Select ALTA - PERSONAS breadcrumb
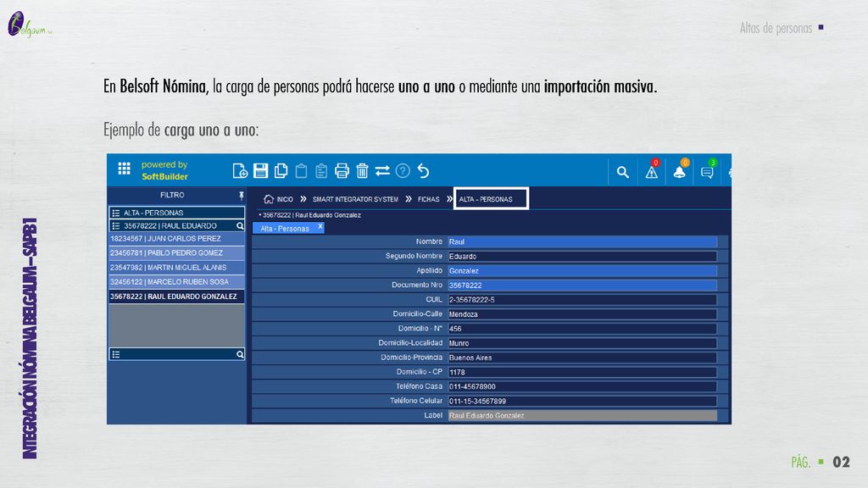 click(486, 199)
